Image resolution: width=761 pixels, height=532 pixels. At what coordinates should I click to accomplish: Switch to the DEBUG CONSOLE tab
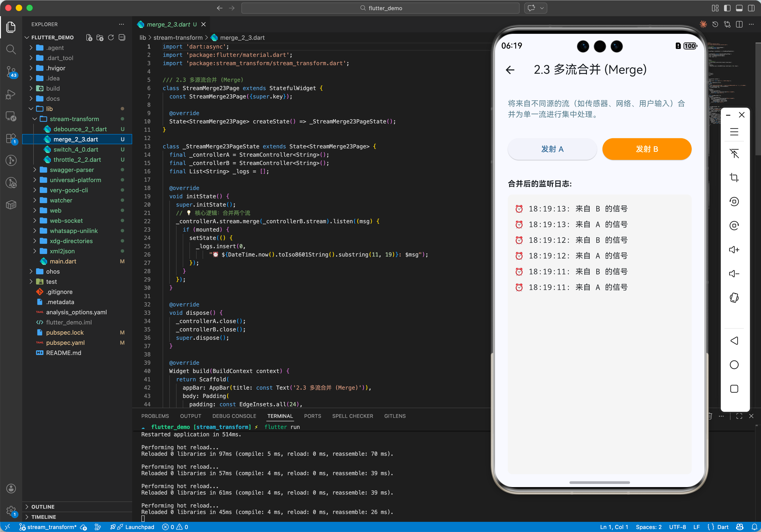pos(234,416)
